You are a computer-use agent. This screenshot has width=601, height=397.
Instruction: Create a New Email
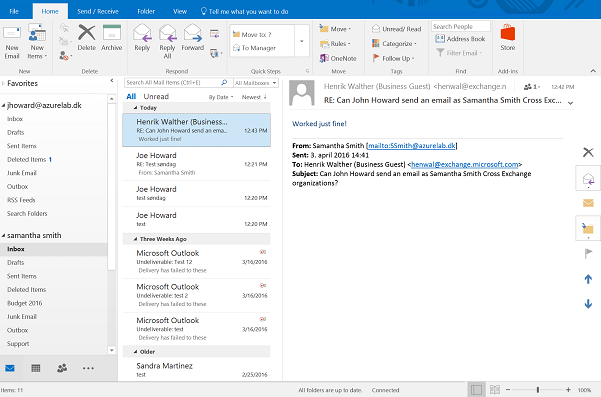coord(12,41)
